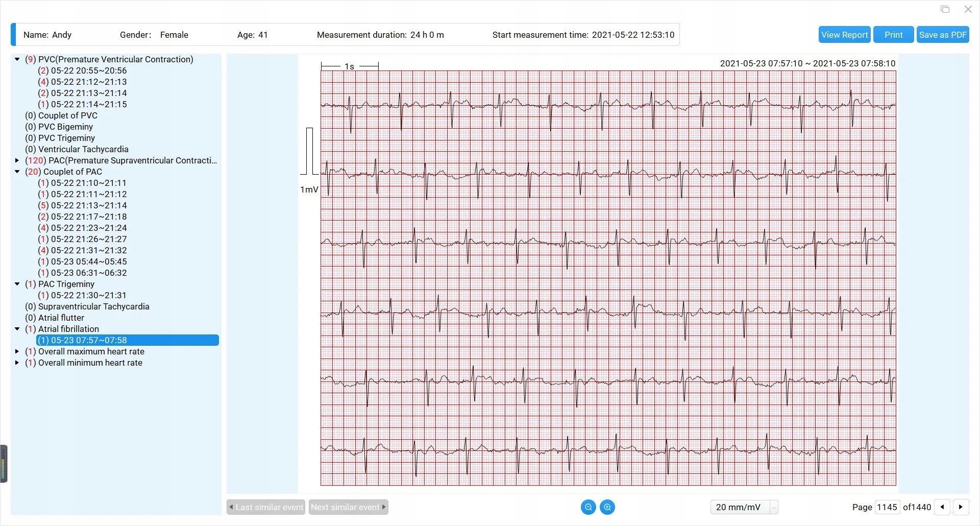Select Ventricular Tachycardia item
Screen dimensions: 980x526
[77, 149]
